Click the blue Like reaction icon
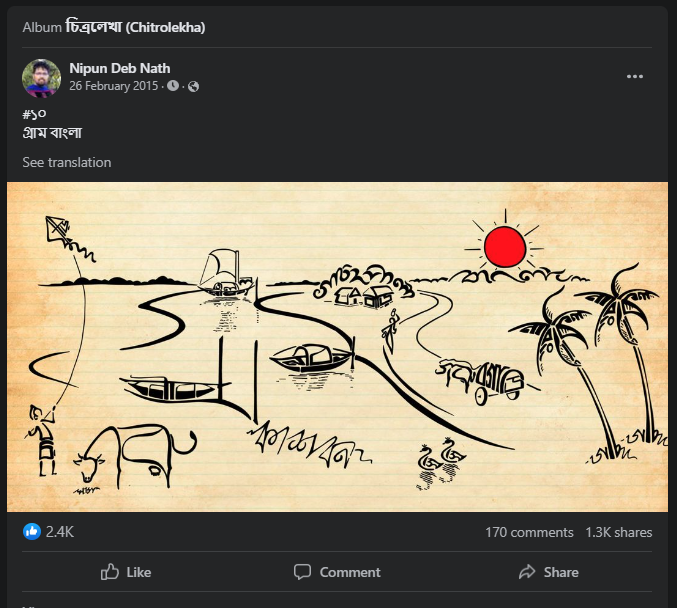Viewport: 677px width, 608px height. point(32,532)
